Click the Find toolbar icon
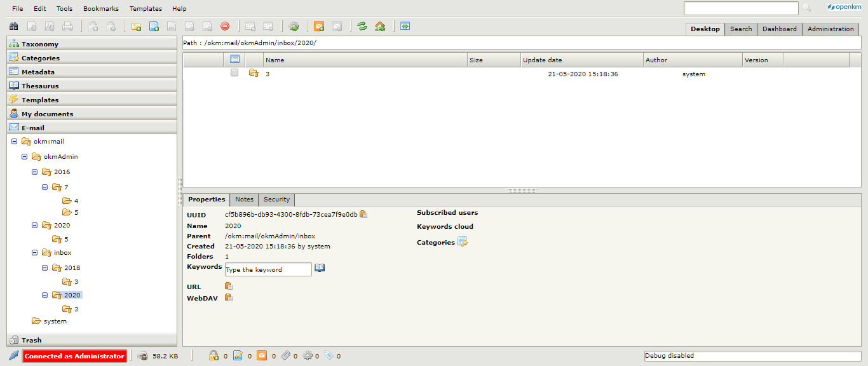Screen dimensions: 868x366 tap(13, 26)
